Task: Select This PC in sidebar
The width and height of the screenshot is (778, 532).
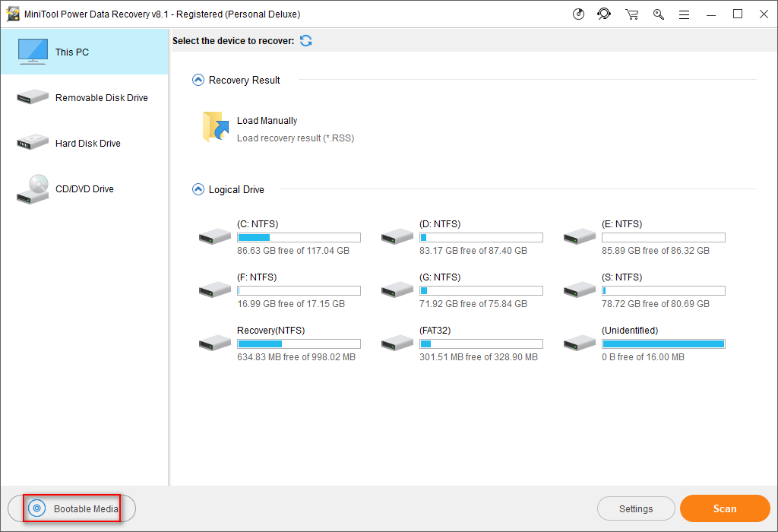Action: point(85,52)
